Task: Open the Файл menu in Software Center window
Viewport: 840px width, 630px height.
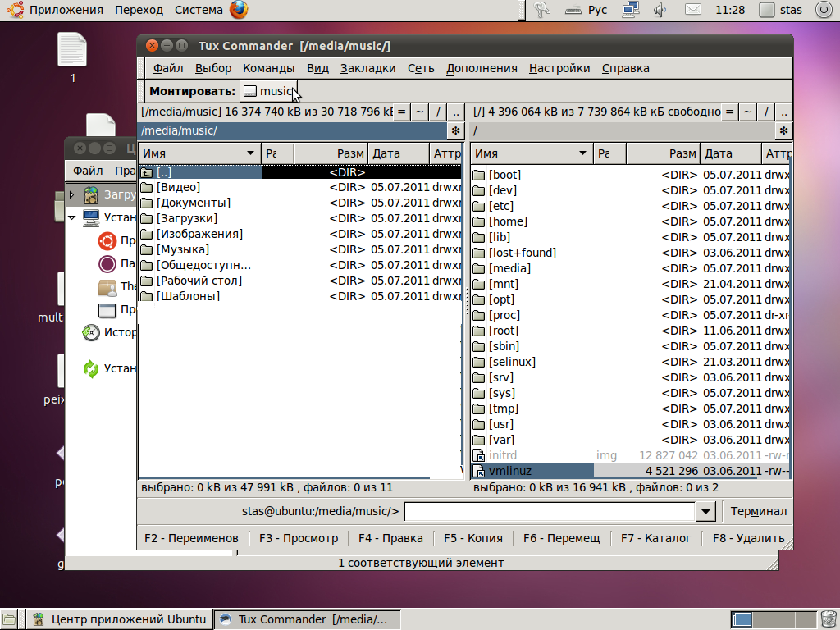Action: click(88, 171)
